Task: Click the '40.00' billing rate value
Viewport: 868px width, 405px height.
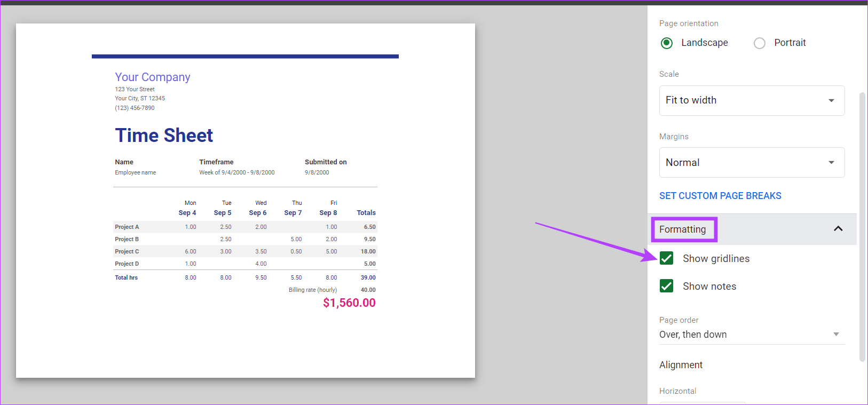Action: (x=368, y=290)
